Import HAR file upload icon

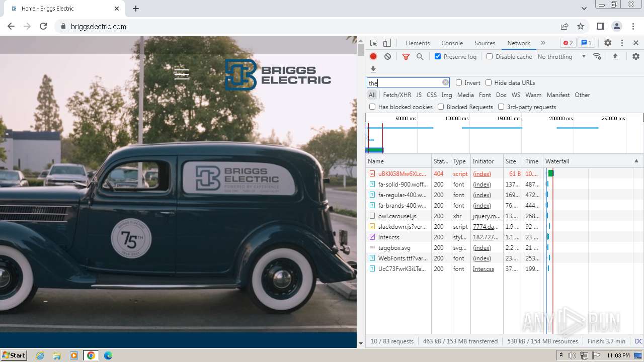pos(615,56)
